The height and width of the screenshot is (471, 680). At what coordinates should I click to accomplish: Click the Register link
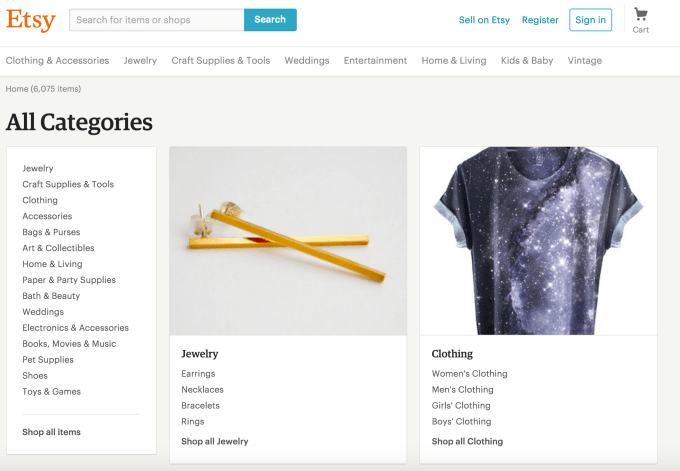540,20
